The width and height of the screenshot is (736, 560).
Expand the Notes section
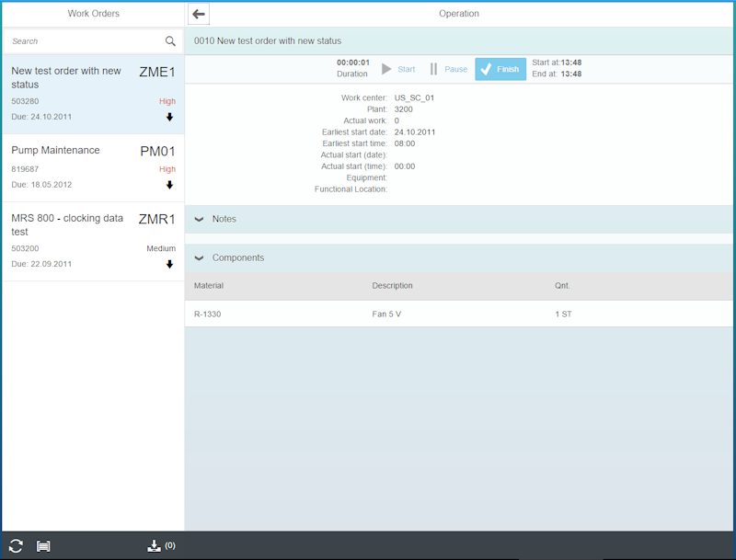click(x=224, y=219)
